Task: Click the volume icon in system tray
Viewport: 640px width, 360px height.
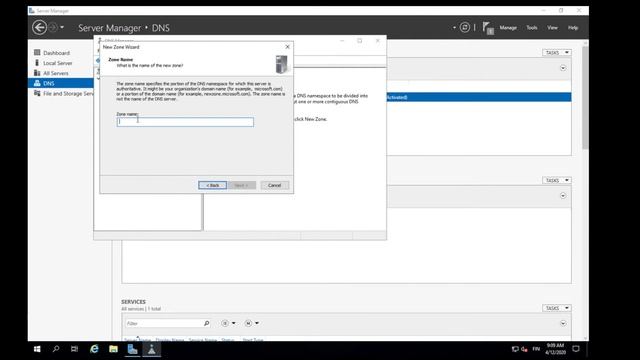Action: tap(524, 349)
